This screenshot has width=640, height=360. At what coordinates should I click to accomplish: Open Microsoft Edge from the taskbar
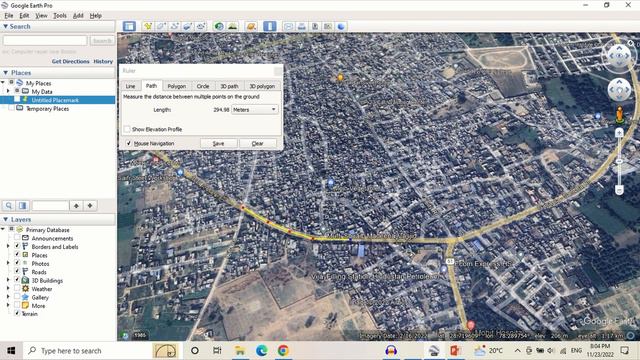261,350
